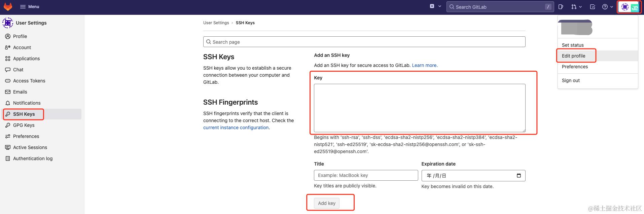Go to Access Tokens settings
Image resolution: width=644 pixels, height=214 pixels.
pos(29,81)
